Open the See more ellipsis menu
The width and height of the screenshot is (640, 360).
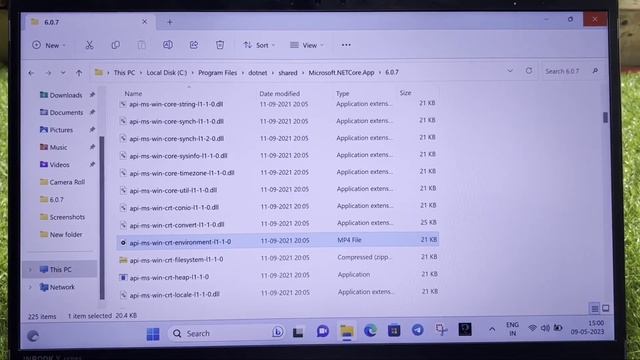[x=346, y=45]
